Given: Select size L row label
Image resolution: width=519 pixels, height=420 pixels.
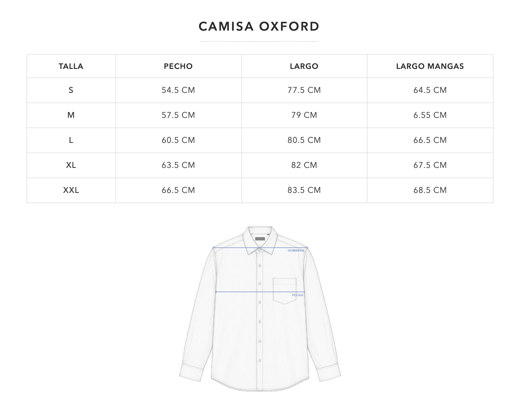Looking at the screenshot, I should coord(71,140).
